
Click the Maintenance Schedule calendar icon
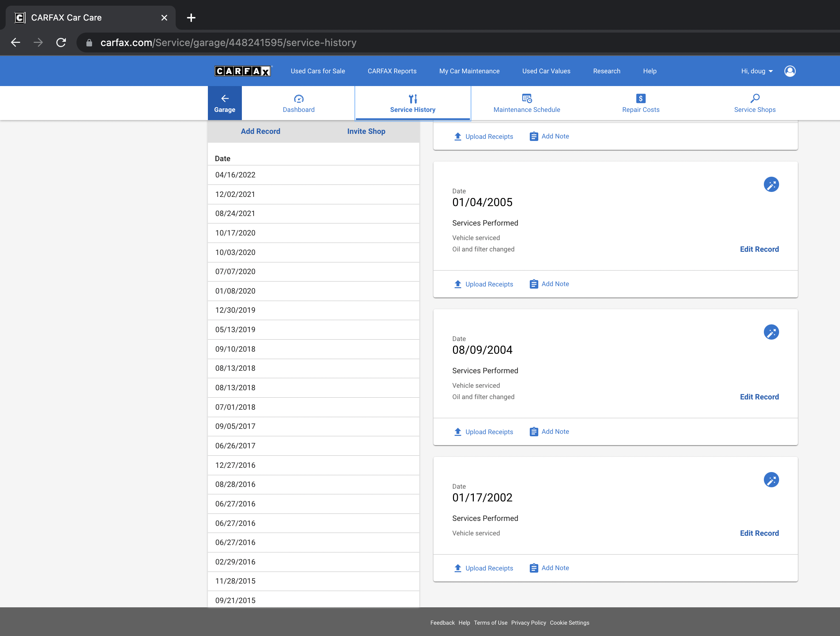(x=527, y=98)
